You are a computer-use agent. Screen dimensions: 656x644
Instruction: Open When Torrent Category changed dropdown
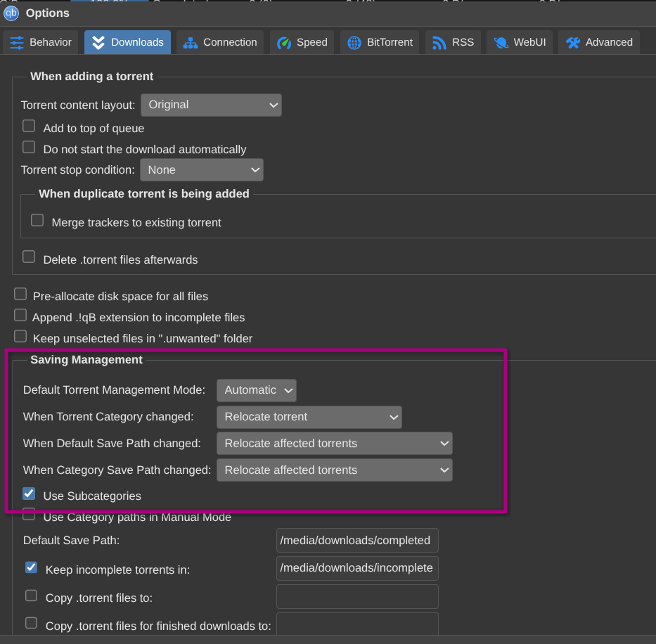click(309, 417)
